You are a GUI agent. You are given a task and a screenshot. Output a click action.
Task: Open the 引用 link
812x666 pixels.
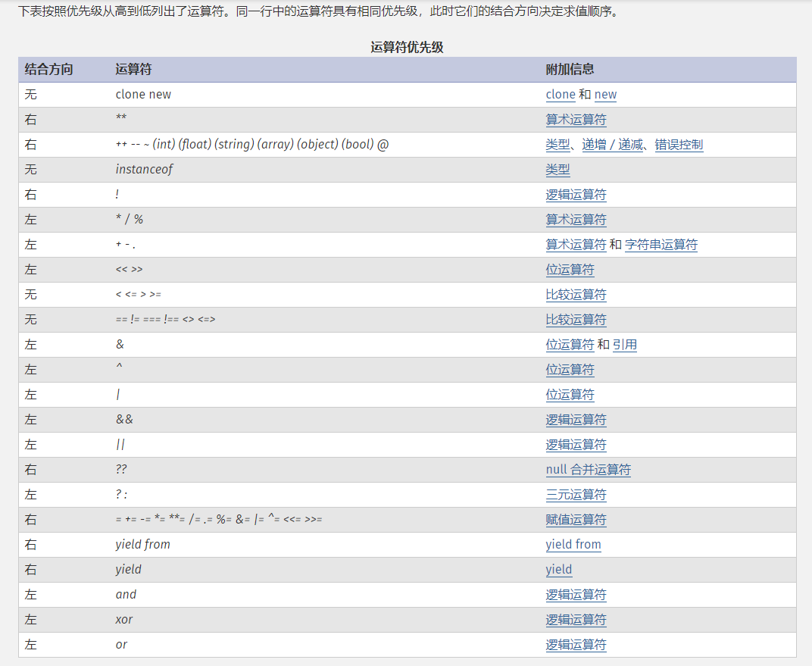[625, 345]
